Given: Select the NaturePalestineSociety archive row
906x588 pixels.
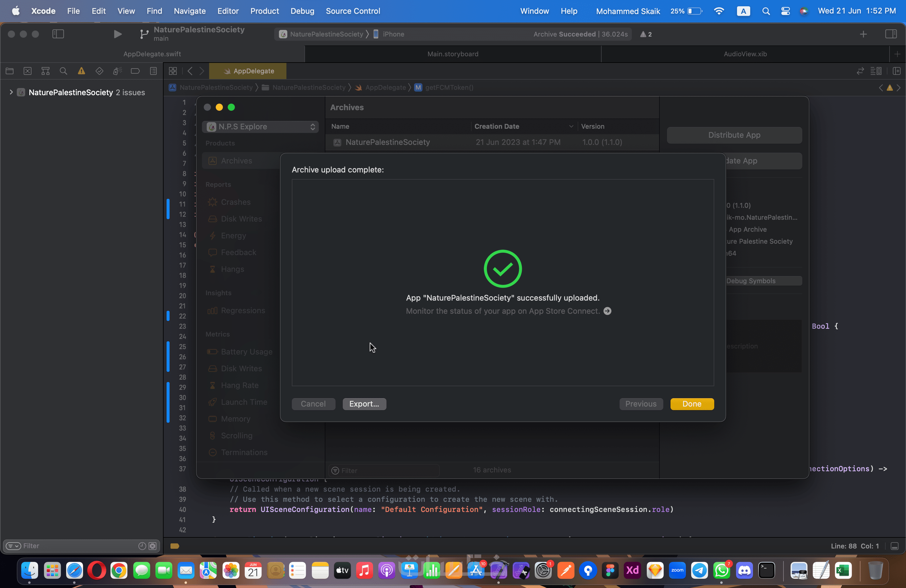Looking at the screenshot, I should [492, 142].
